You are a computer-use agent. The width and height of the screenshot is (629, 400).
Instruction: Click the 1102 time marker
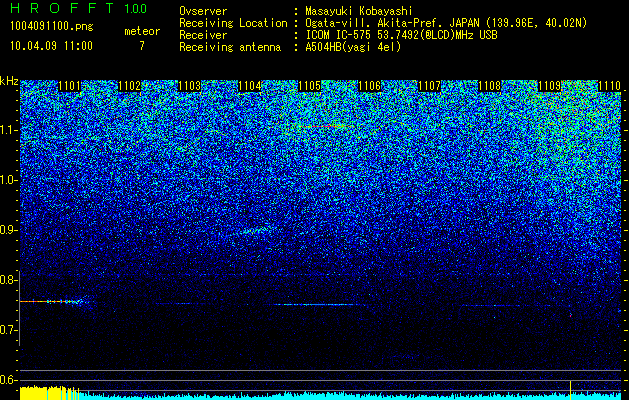[130, 86]
